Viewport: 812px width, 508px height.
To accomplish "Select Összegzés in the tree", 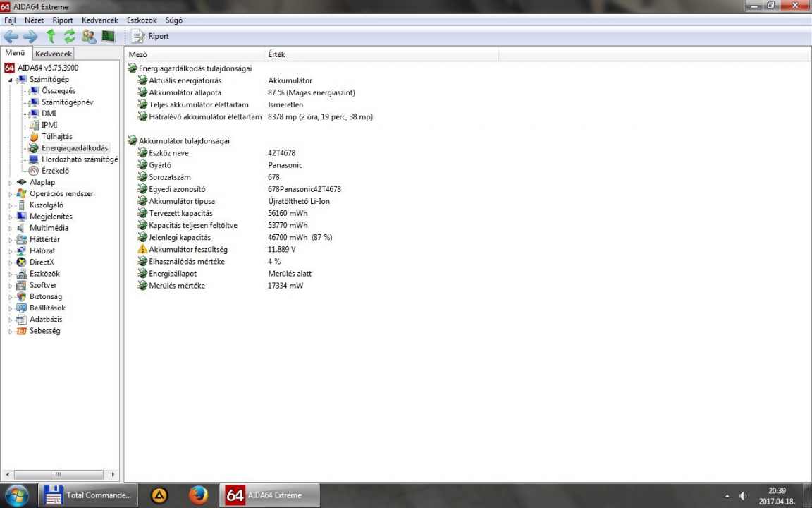I will coord(59,91).
